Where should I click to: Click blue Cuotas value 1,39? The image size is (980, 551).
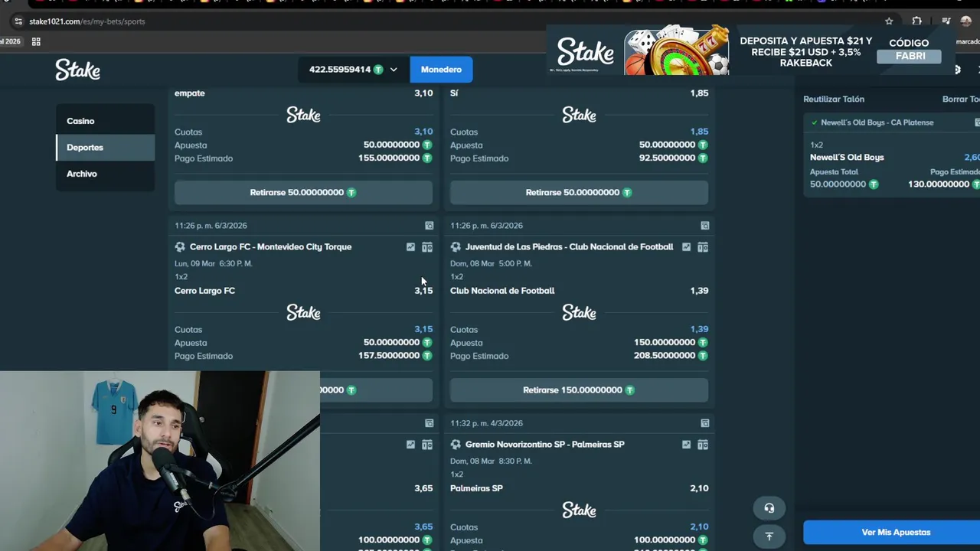click(x=699, y=329)
